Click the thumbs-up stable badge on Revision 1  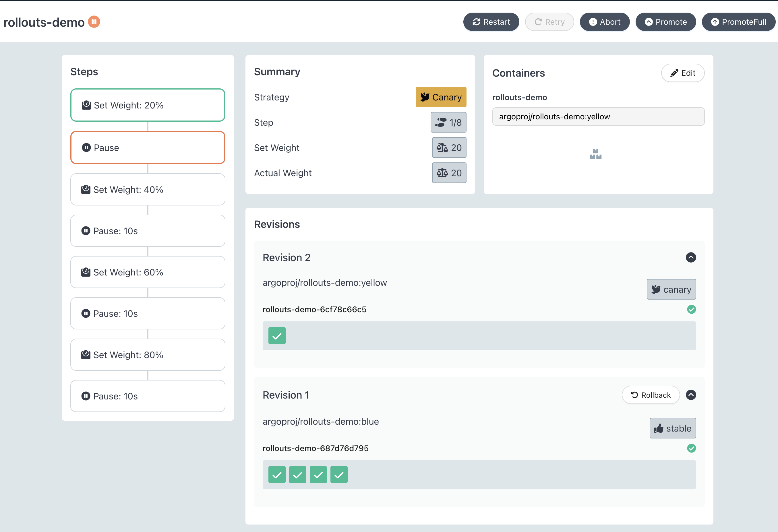coord(672,428)
